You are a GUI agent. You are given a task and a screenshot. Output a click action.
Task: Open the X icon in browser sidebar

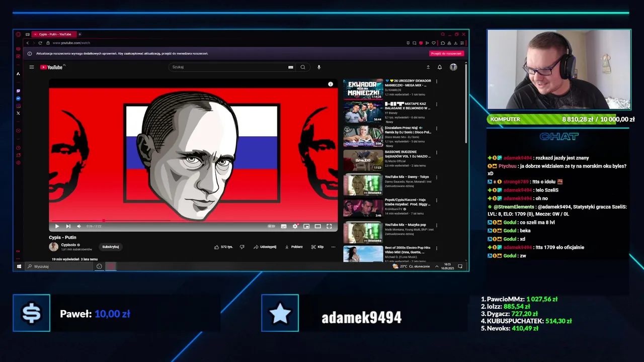pos(18,113)
